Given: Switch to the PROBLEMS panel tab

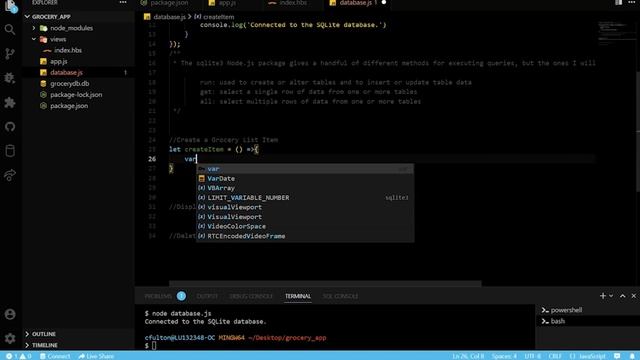Looking at the screenshot, I should 158,296.
